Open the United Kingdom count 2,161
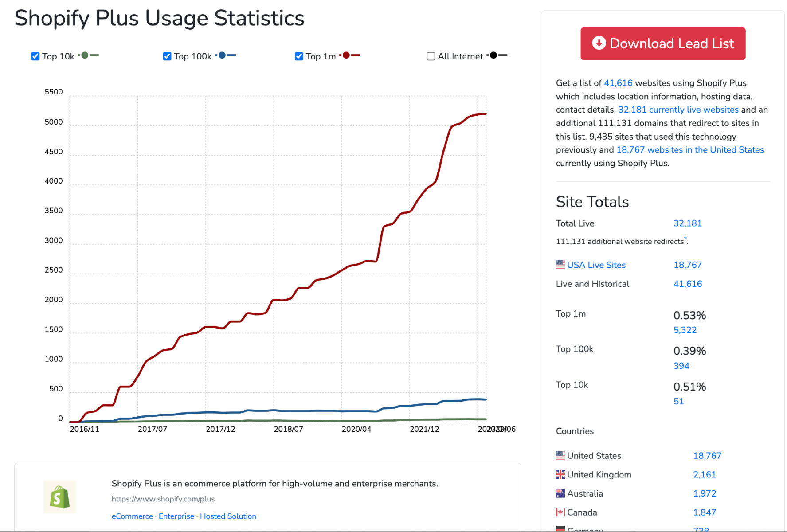This screenshot has width=787, height=532. (705, 475)
